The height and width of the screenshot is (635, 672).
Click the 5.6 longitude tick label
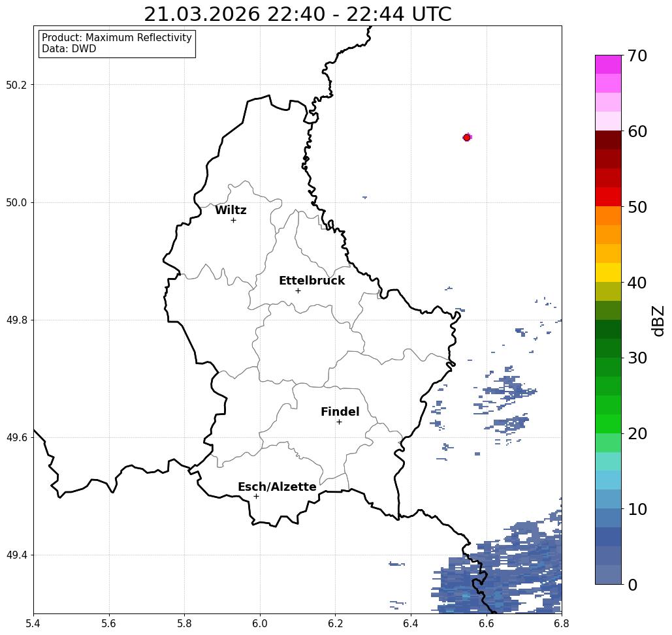click(109, 624)
